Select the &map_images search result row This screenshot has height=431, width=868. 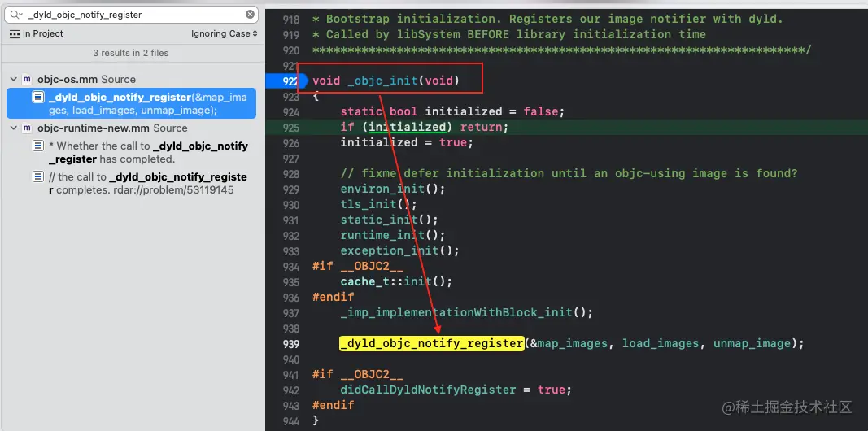point(131,103)
